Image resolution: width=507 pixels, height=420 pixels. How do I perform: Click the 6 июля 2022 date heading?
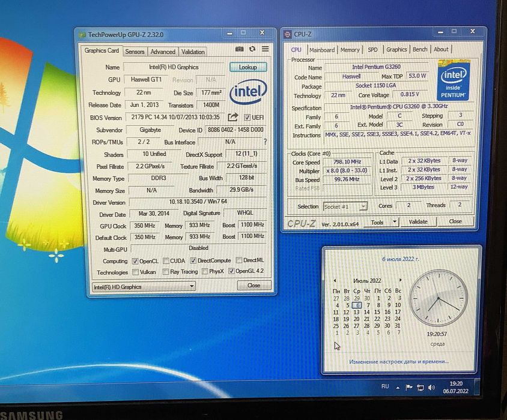[x=400, y=259]
